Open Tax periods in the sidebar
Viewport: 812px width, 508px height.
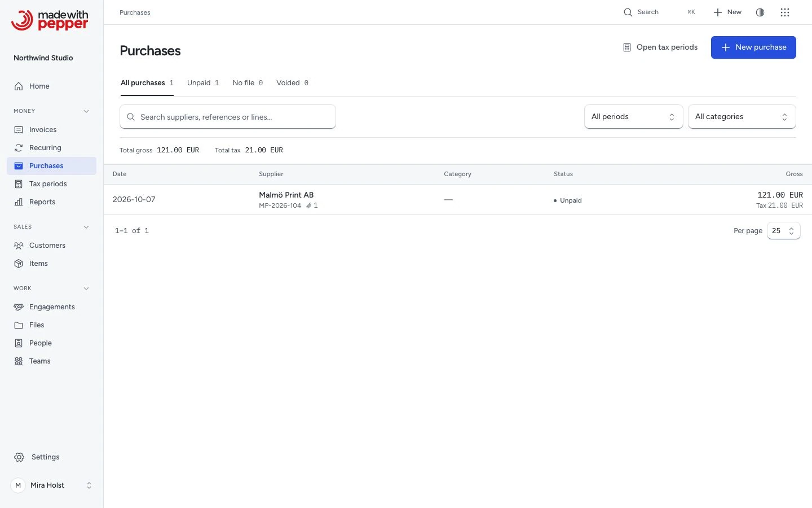[x=51, y=184]
